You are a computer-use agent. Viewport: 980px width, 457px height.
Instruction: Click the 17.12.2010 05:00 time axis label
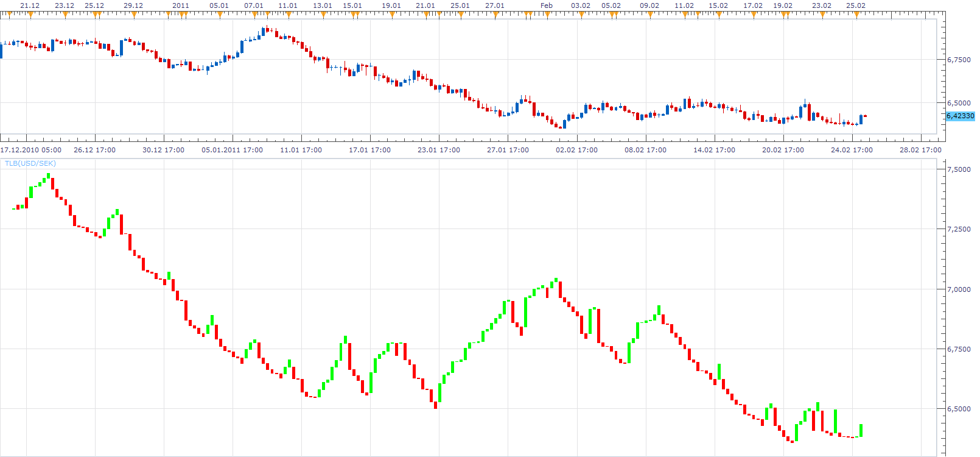(x=31, y=150)
